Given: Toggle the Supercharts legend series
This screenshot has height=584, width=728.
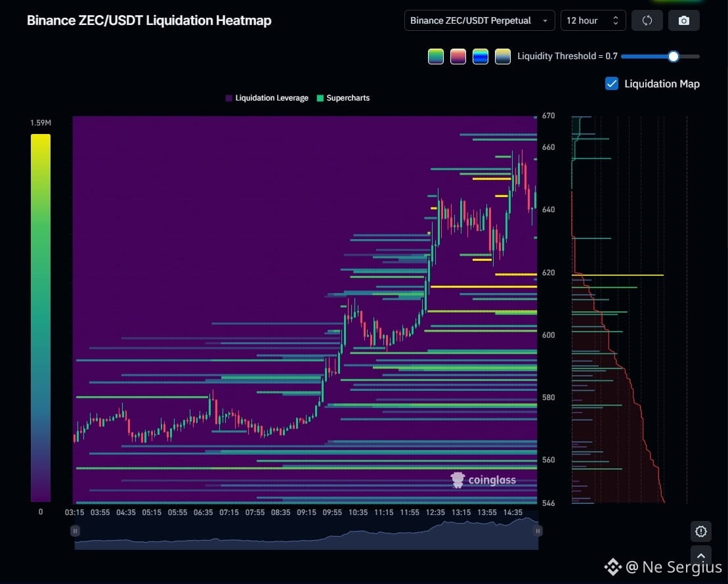Looking at the screenshot, I should click(x=343, y=98).
